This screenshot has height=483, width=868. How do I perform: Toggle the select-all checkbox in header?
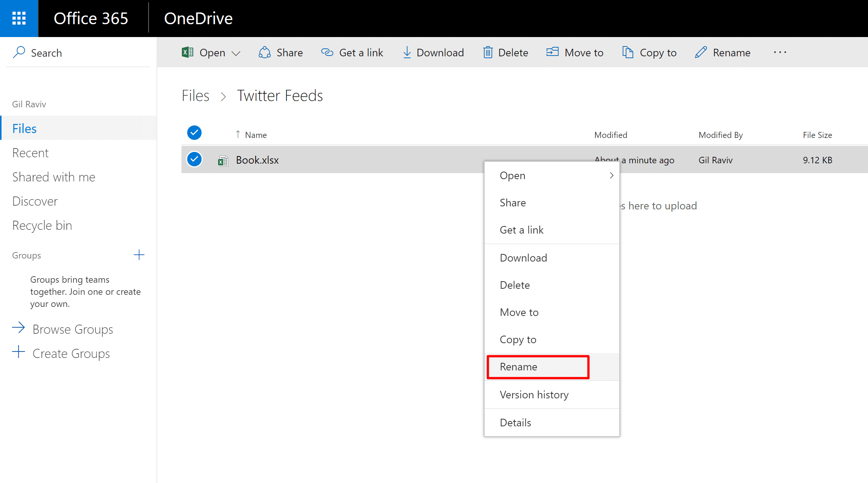tap(194, 133)
